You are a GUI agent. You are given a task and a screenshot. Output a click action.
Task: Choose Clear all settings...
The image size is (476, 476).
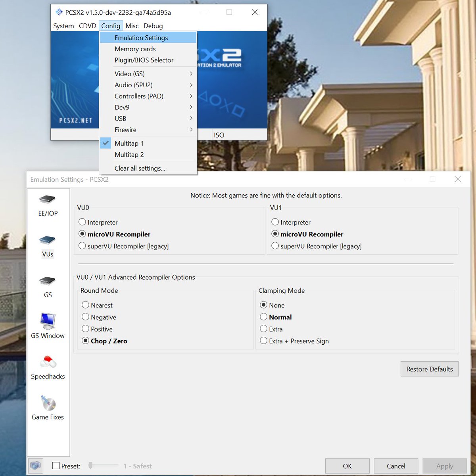click(x=148, y=168)
